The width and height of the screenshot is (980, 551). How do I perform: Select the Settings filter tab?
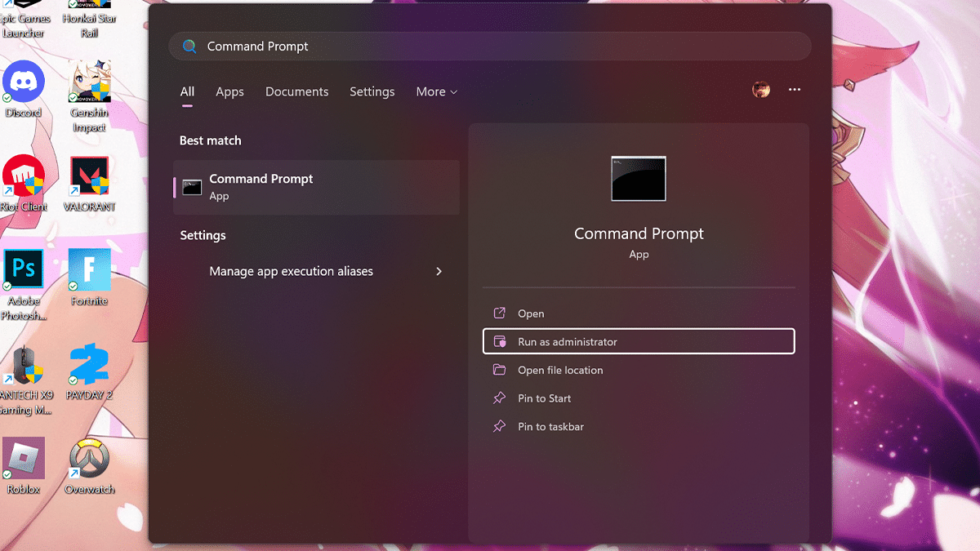click(372, 92)
